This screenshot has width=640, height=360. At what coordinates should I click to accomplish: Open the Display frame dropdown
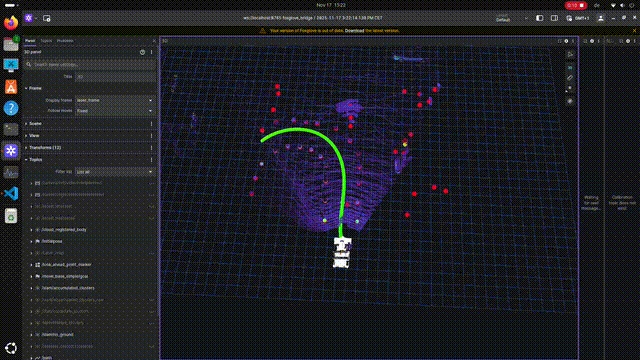click(115, 100)
